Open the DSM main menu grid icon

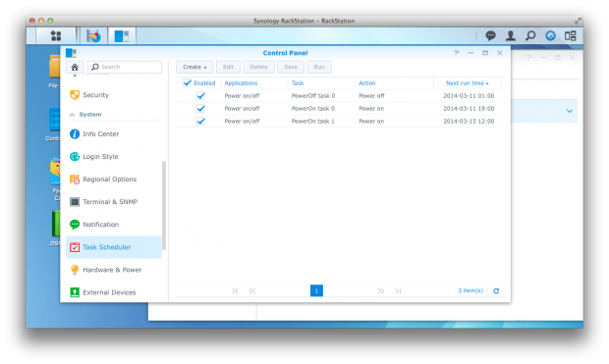[x=56, y=36]
